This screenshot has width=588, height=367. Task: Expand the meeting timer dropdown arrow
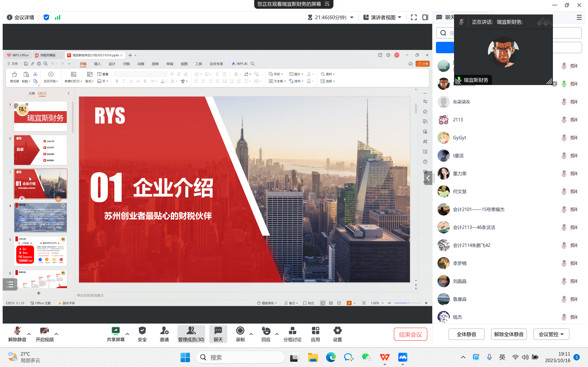352,18
